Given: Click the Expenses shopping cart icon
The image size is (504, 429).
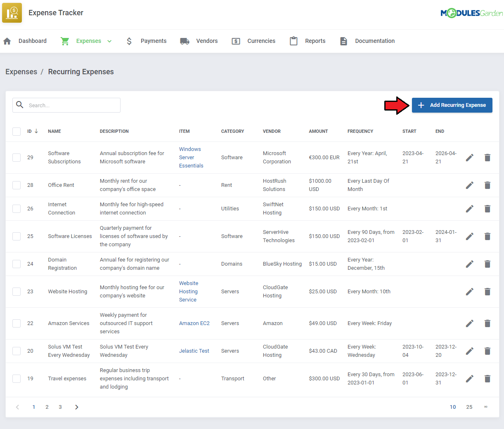Looking at the screenshot, I should pos(65,41).
